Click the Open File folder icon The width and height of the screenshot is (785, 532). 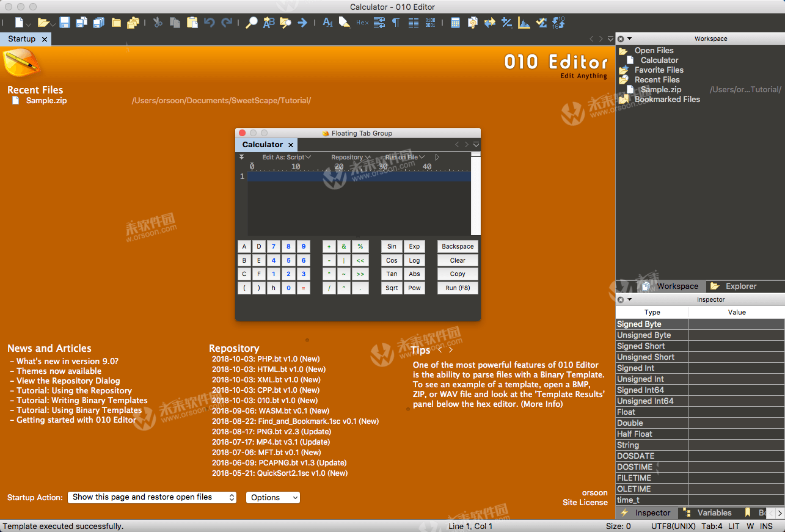point(43,23)
